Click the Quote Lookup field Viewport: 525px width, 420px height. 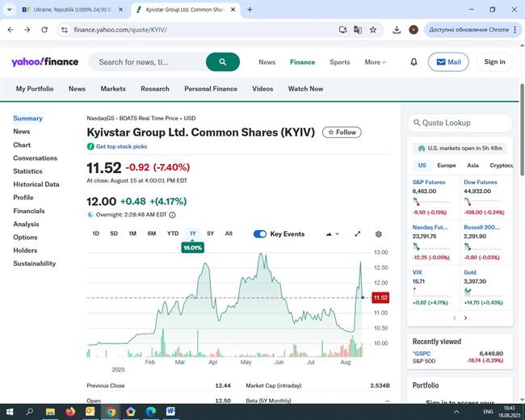tap(460, 123)
